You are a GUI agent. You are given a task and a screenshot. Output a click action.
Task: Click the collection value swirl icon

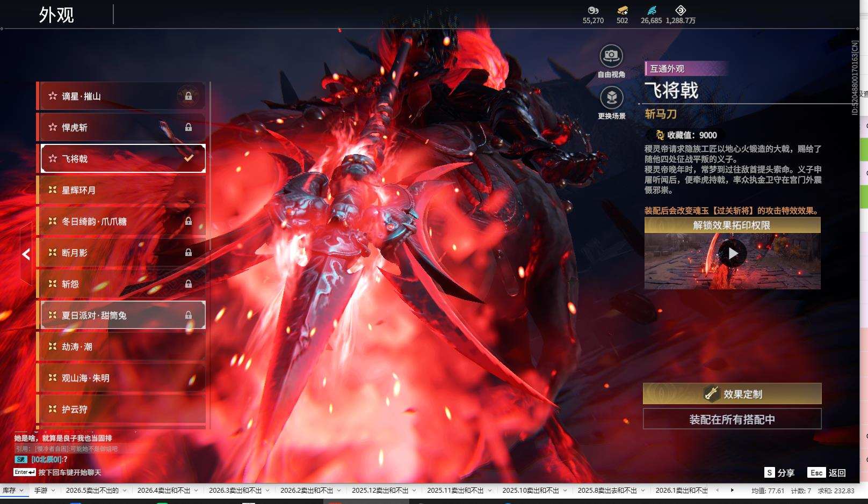pyautogui.click(x=660, y=135)
